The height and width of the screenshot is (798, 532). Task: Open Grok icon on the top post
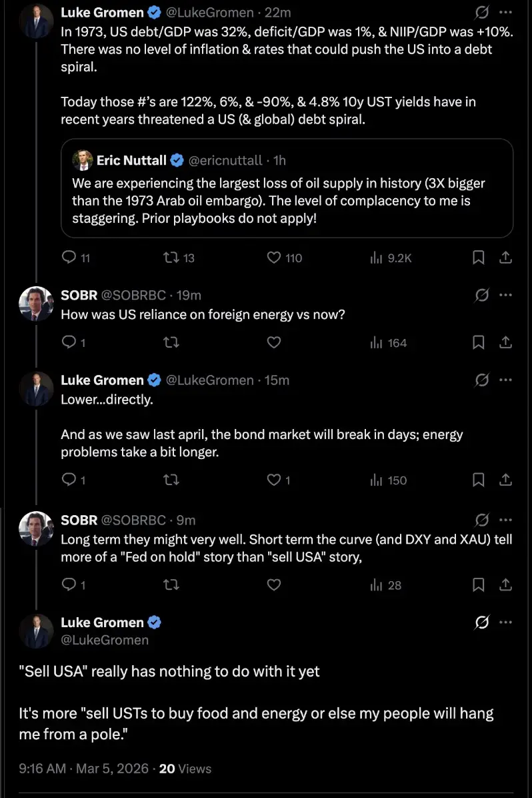(480, 13)
